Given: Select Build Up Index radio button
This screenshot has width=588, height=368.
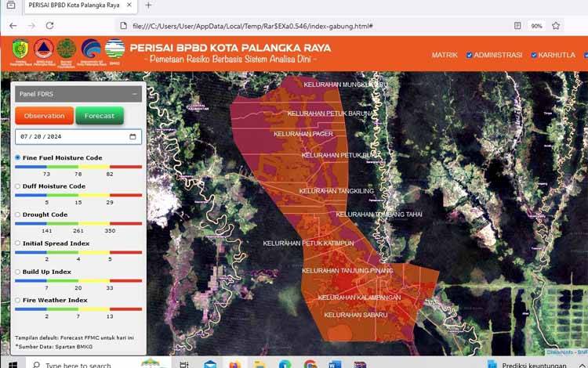Looking at the screenshot, I should 17,272.
